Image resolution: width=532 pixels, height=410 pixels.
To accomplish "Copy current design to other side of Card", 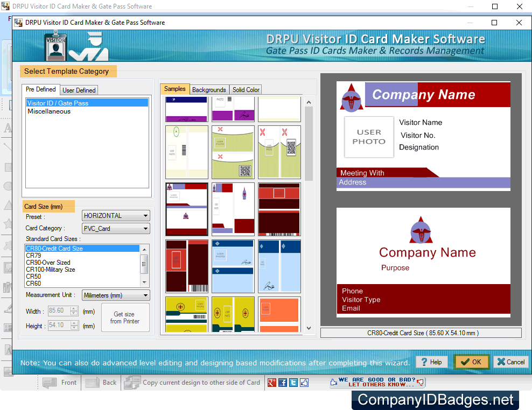I will tap(192, 383).
